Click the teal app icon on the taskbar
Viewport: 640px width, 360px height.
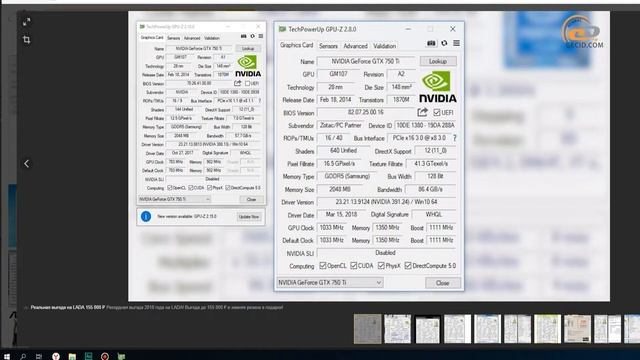click(89, 356)
